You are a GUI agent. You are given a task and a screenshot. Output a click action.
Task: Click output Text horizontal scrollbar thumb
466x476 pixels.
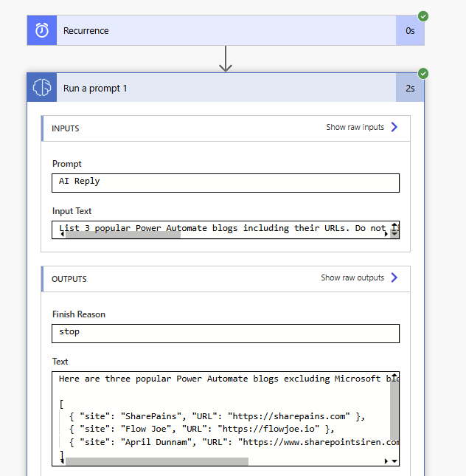(x=157, y=461)
